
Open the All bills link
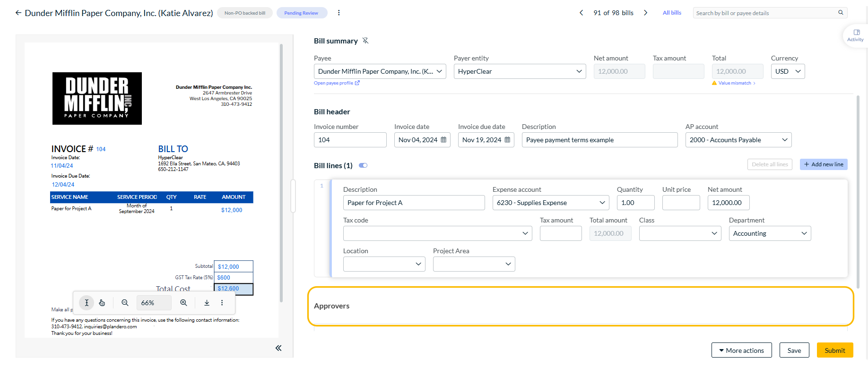point(672,13)
